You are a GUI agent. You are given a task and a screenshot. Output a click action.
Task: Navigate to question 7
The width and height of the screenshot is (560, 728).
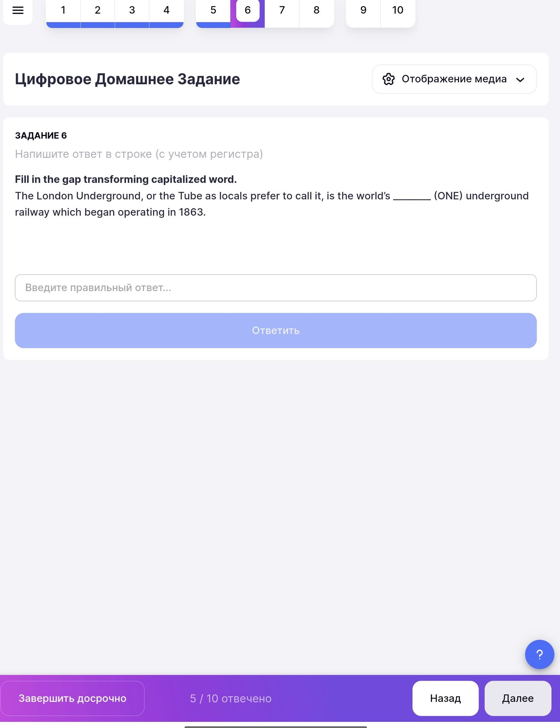coord(282,11)
